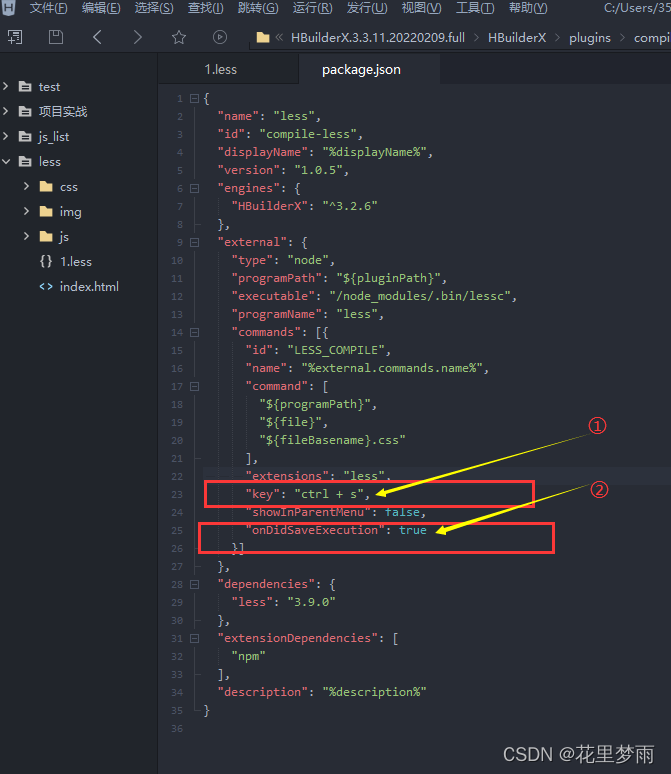671x774 pixels.
Task: Click the "%description%" value
Action: pyautogui.click(x=374, y=692)
